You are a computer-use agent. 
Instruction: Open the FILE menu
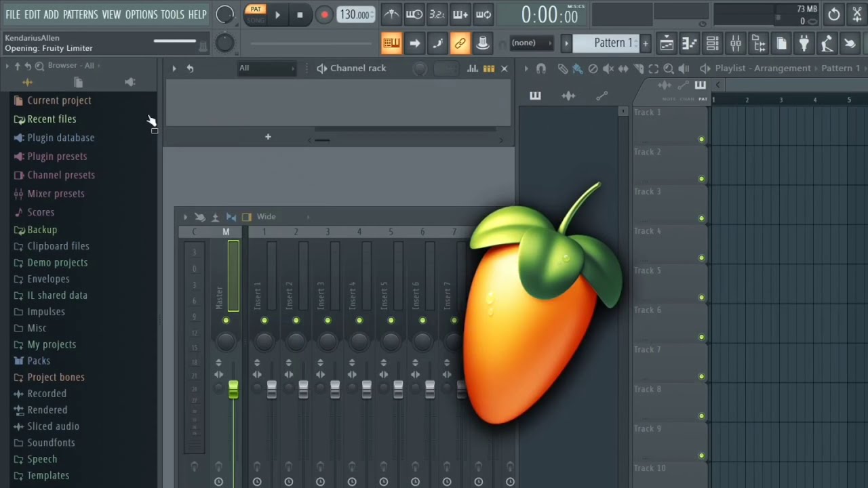pyautogui.click(x=13, y=14)
